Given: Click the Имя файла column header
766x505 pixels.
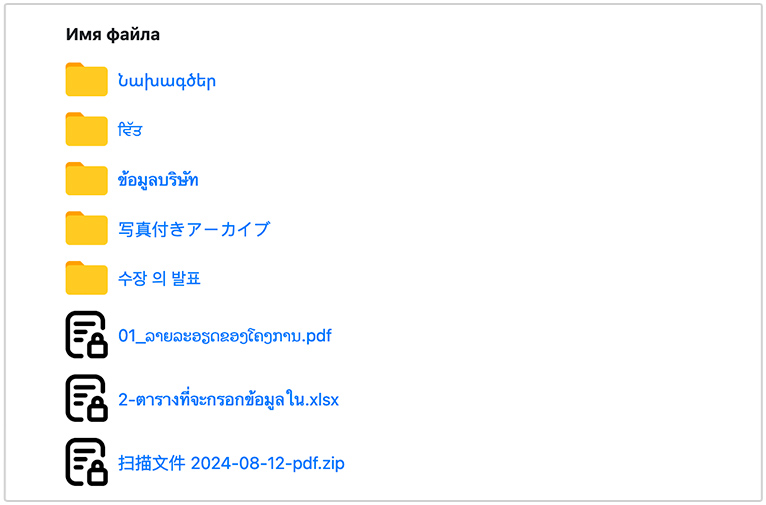Looking at the screenshot, I should 113,35.
